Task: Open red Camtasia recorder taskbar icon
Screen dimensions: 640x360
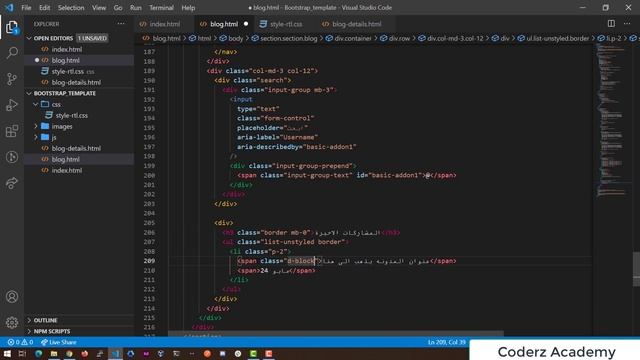Action: click(269, 353)
